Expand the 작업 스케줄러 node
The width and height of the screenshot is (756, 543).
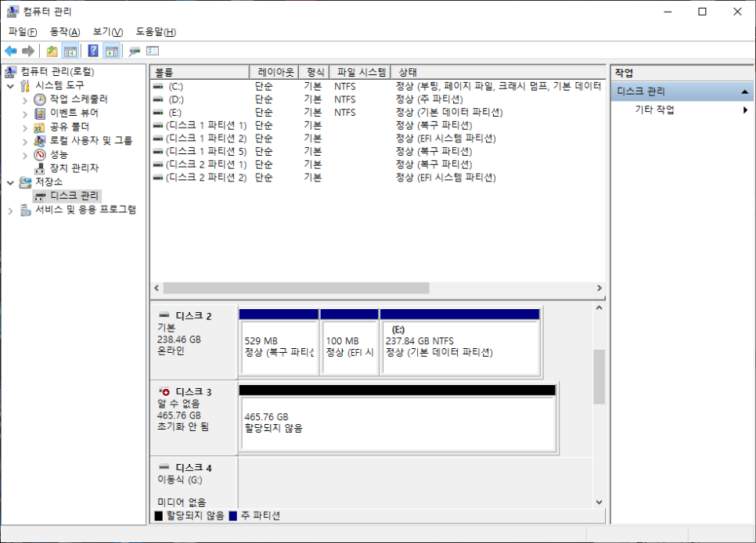tap(24, 100)
